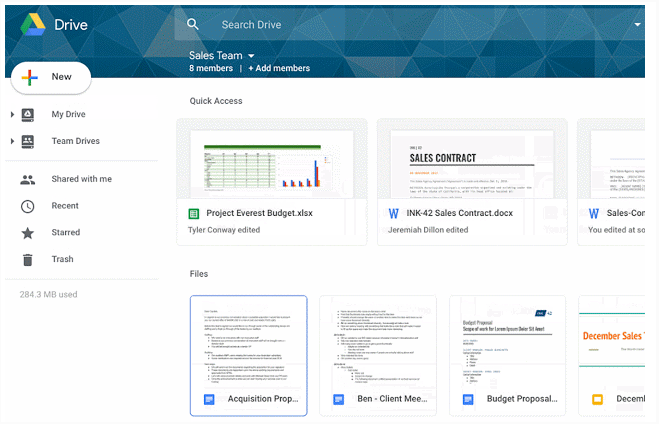Expand the My Drive tree arrow
Screen dimensions: 659x424
click(12, 114)
